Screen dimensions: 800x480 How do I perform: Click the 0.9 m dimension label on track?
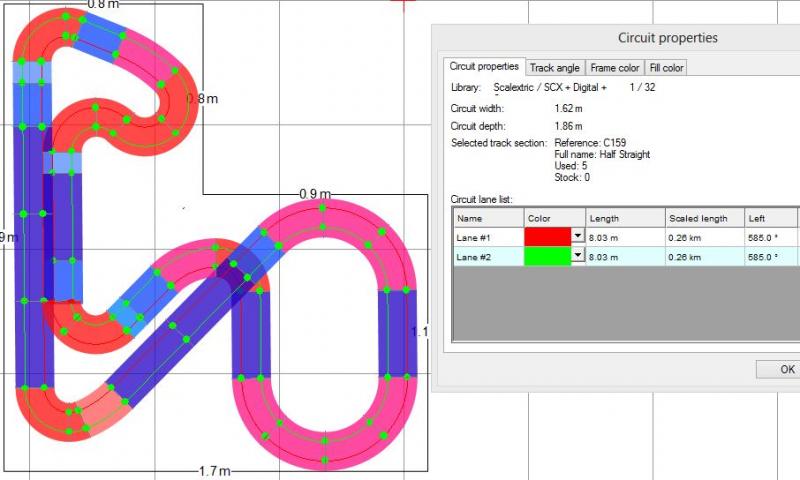coord(315,194)
